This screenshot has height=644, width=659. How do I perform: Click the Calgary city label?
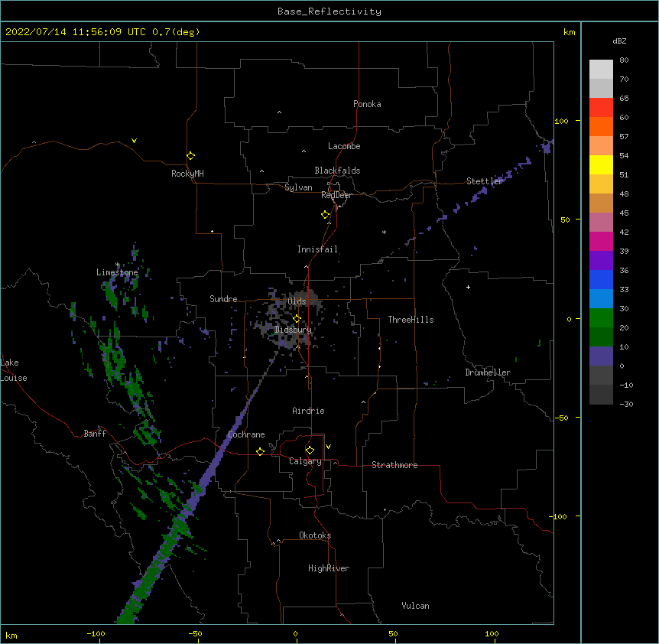(305, 461)
